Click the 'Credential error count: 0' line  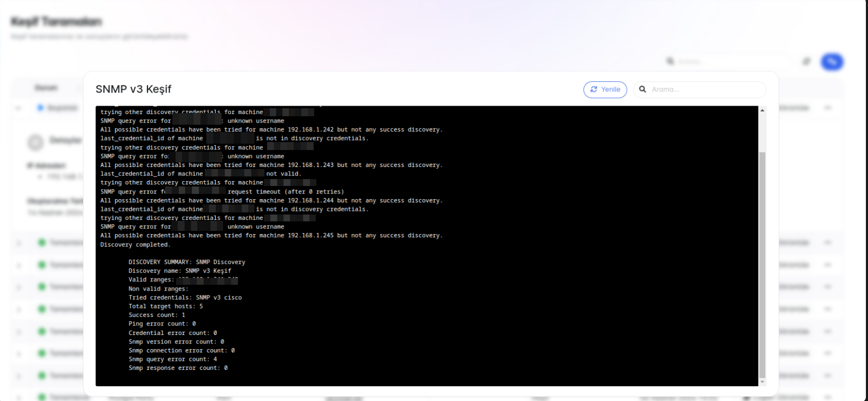pyautogui.click(x=173, y=333)
